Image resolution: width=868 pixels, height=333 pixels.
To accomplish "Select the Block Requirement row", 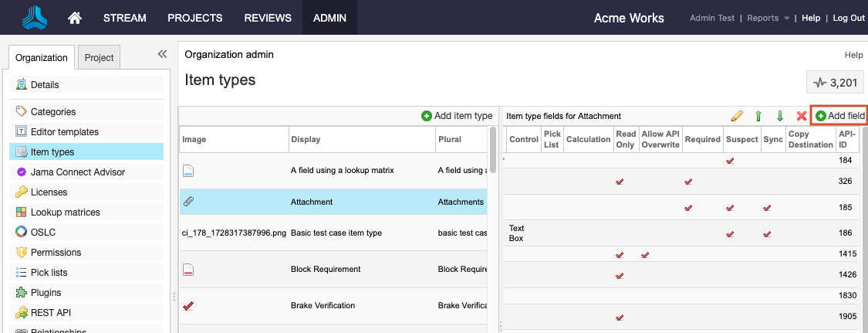I will (334, 270).
